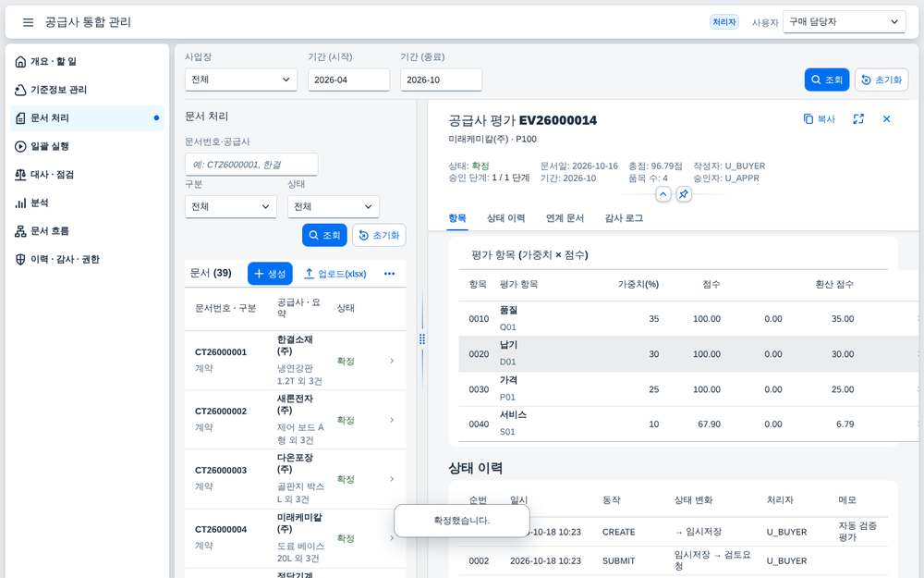This screenshot has height=578, width=924.
Task: Click the 생성 button
Action: pyautogui.click(x=270, y=274)
